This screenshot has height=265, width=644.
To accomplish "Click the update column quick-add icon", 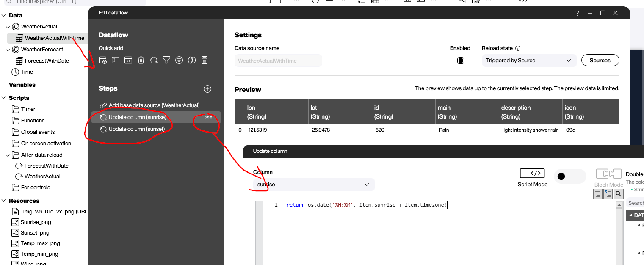I will (x=154, y=61).
